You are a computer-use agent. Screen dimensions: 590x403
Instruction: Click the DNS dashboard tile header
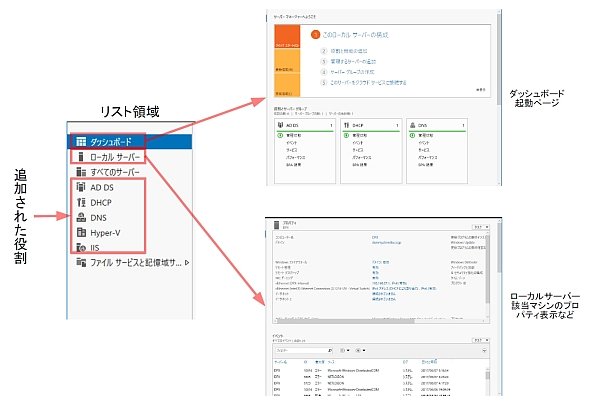(437, 125)
